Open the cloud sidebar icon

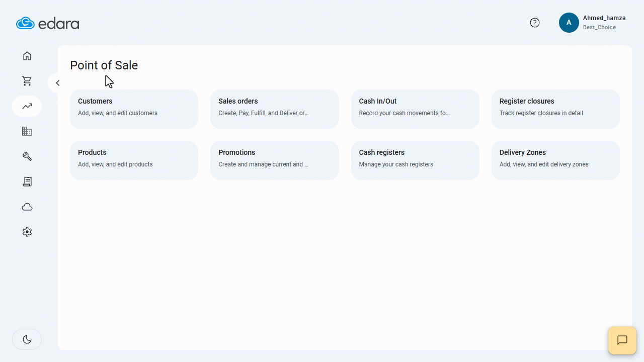27,207
